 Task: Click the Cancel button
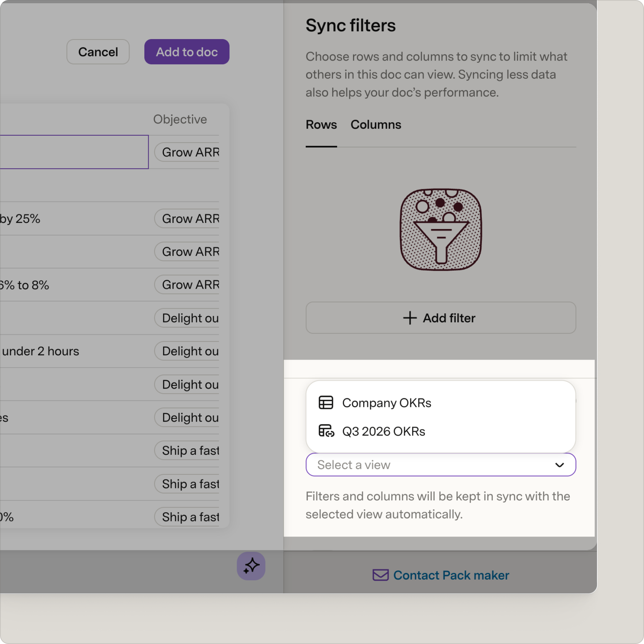point(98,52)
